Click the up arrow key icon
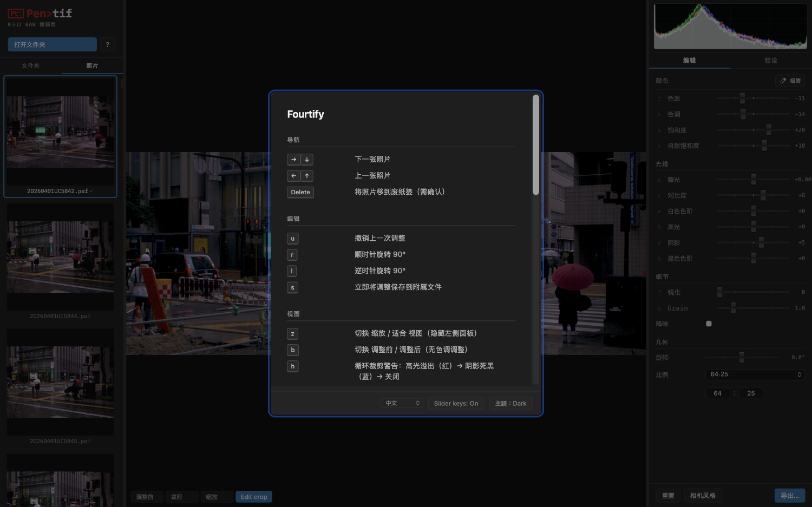The height and width of the screenshot is (507, 812). [307, 176]
